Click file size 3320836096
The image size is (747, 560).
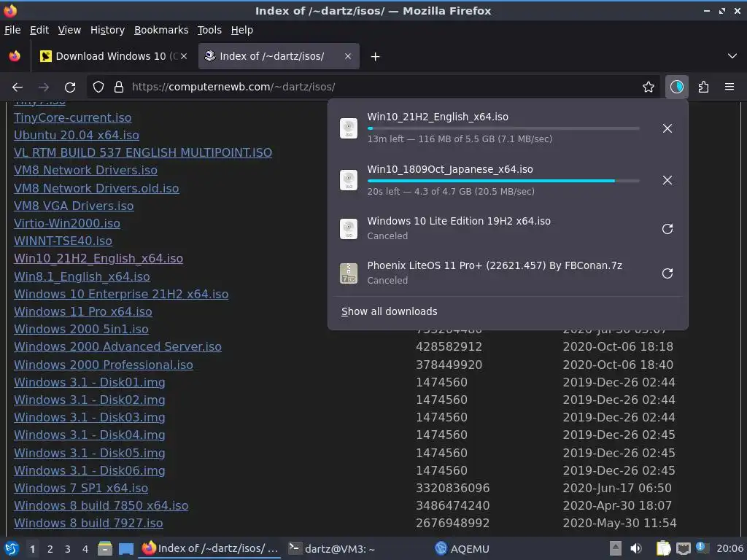[452, 488]
